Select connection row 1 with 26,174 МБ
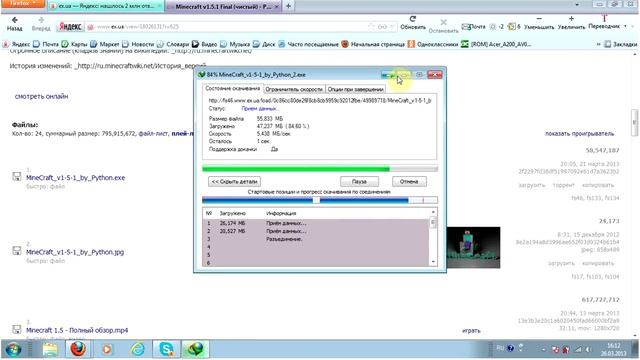Screen dimensions: 640x360 (316, 223)
